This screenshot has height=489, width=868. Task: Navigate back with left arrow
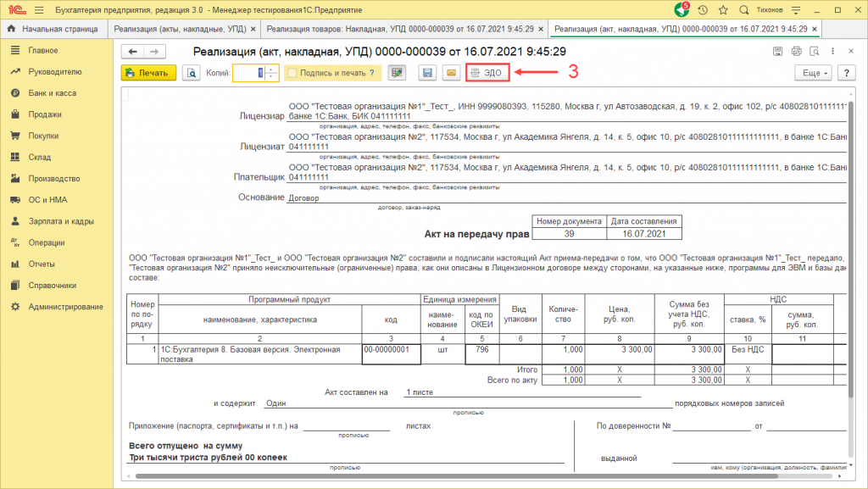pos(132,52)
